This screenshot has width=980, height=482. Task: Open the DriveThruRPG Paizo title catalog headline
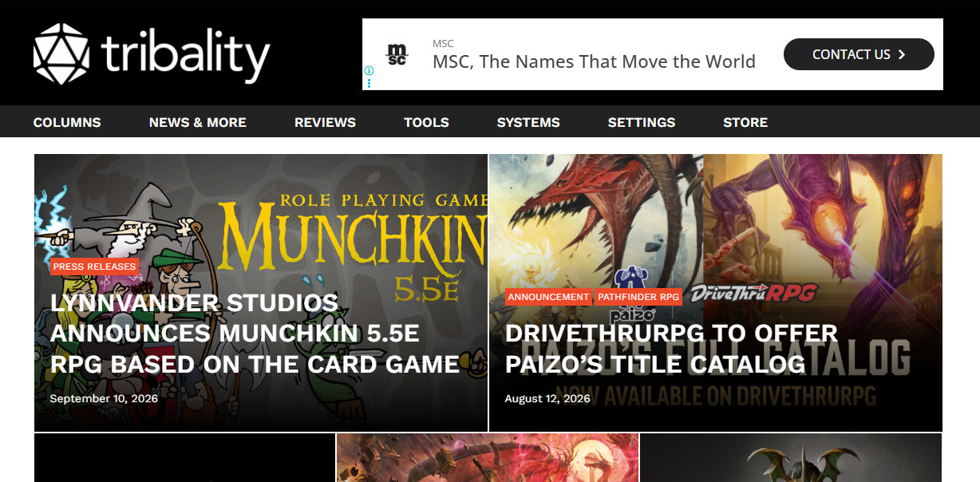672,349
